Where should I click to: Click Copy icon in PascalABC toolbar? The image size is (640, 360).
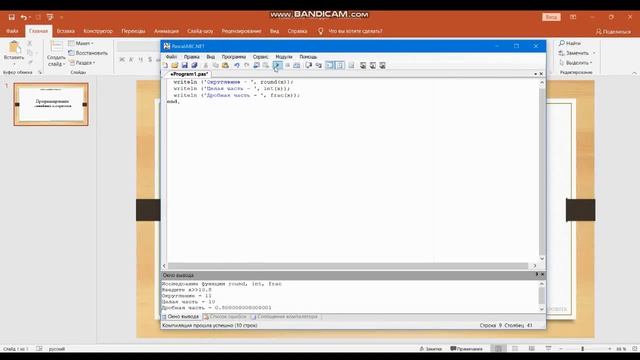coord(215,65)
